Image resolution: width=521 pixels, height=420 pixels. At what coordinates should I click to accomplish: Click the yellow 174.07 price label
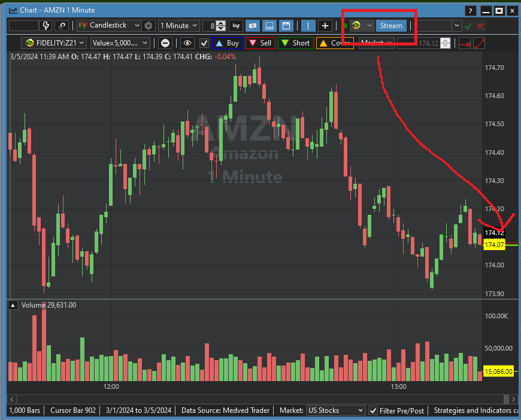(495, 245)
